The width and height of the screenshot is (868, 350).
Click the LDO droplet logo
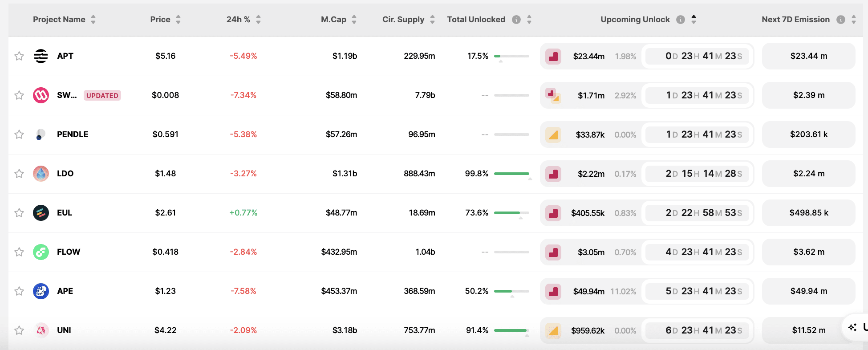pos(41,174)
